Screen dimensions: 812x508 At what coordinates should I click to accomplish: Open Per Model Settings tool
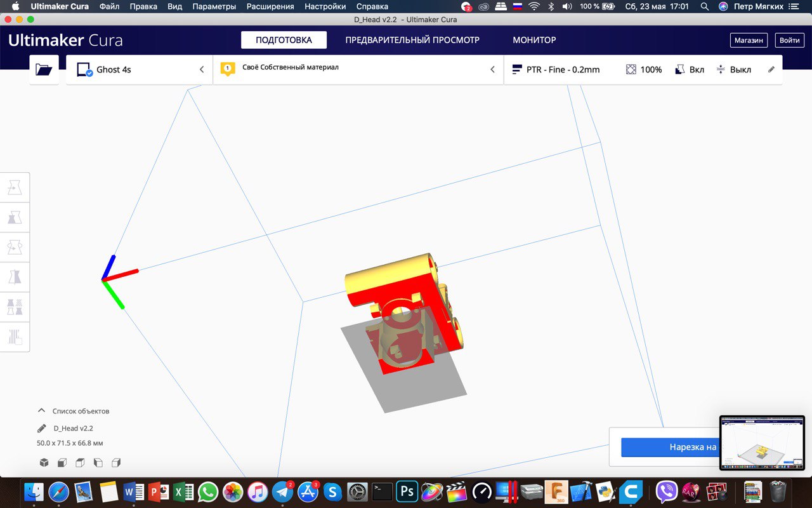(x=15, y=307)
